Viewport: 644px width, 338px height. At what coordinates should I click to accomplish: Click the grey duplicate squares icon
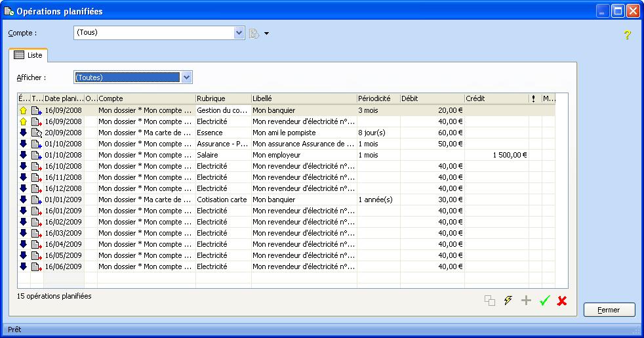coord(490,301)
